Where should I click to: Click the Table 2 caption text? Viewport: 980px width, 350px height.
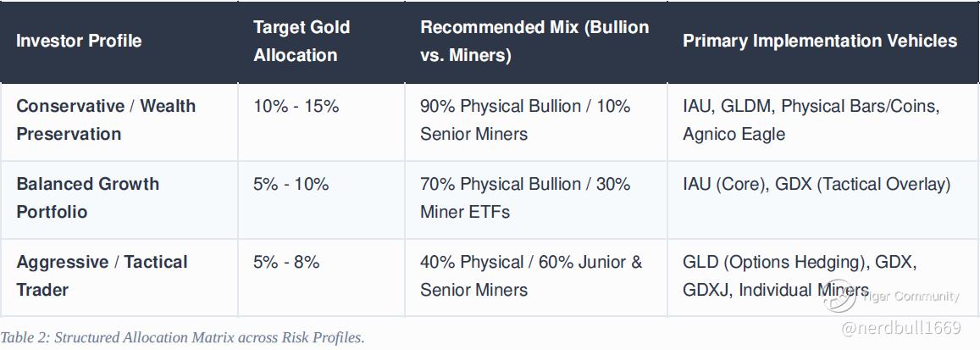click(182, 338)
